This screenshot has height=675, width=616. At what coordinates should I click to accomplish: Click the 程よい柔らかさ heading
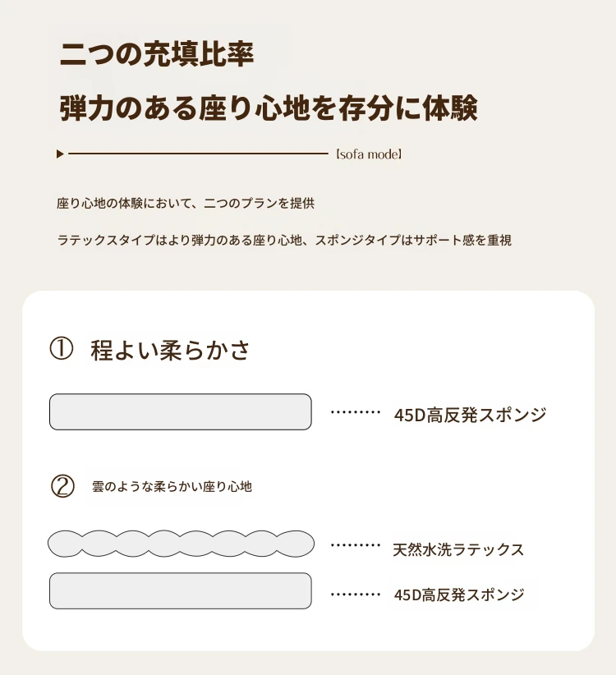(x=170, y=351)
